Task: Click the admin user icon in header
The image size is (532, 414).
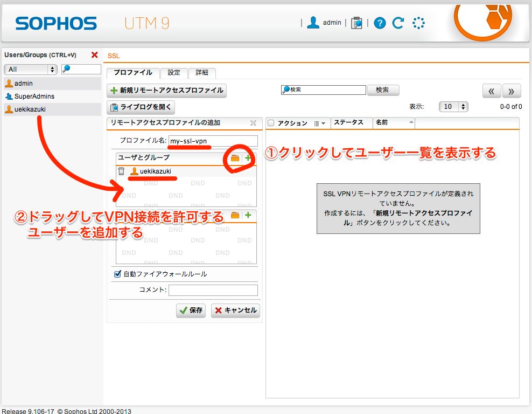Action: (x=313, y=23)
